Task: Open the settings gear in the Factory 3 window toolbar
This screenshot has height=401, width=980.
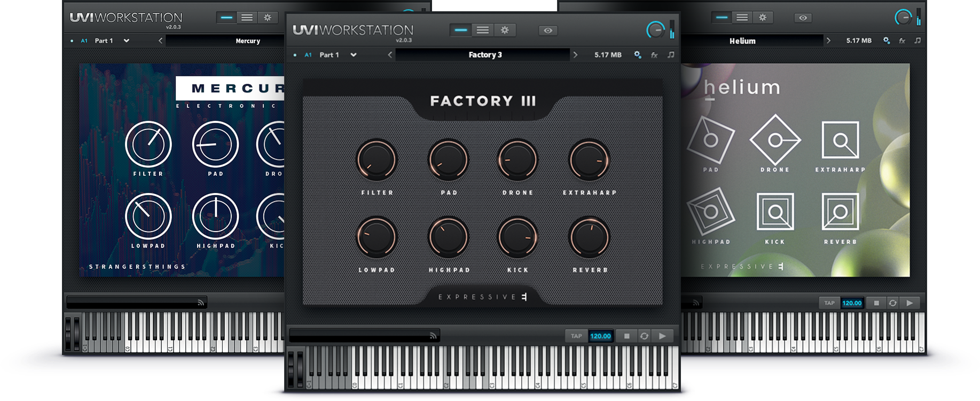Action: pos(504,30)
